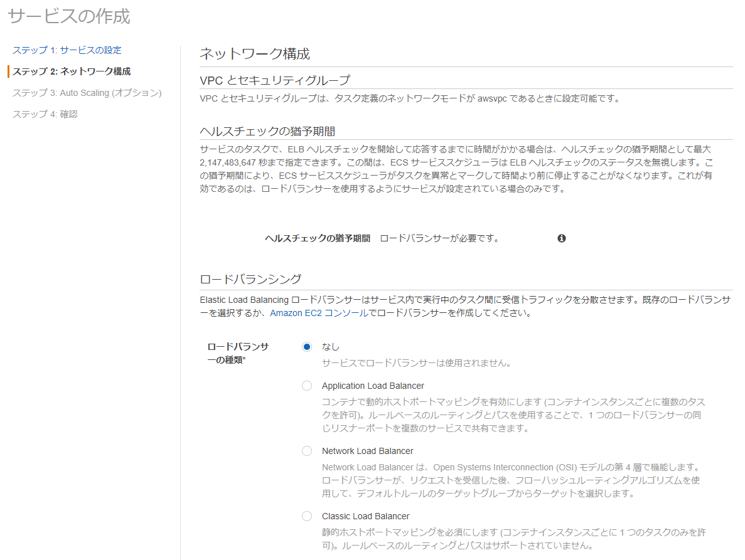Screen dimensions: 745x560
Task: Click the ロードバランサーの種類 field label
Action: pos(238,354)
